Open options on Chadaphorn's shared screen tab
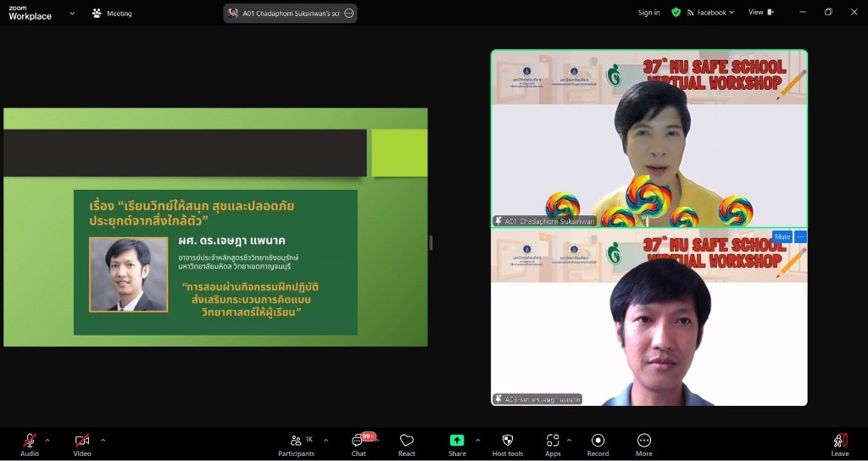868x461 pixels. (x=349, y=14)
